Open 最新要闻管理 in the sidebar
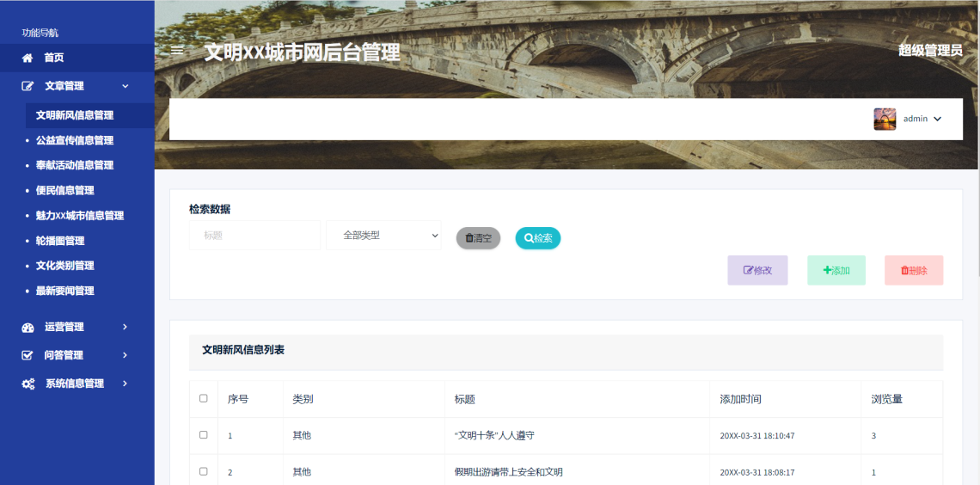 pos(65,291)
